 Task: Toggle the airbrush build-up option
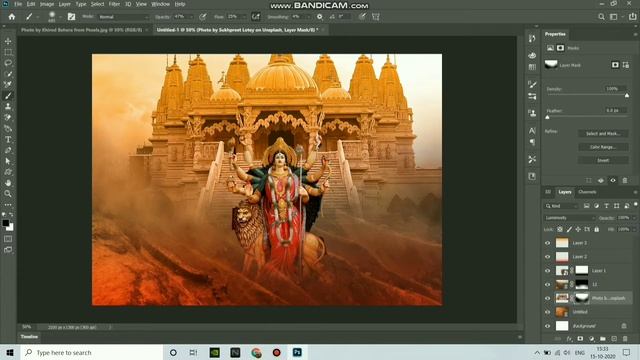tap(256, 17)
